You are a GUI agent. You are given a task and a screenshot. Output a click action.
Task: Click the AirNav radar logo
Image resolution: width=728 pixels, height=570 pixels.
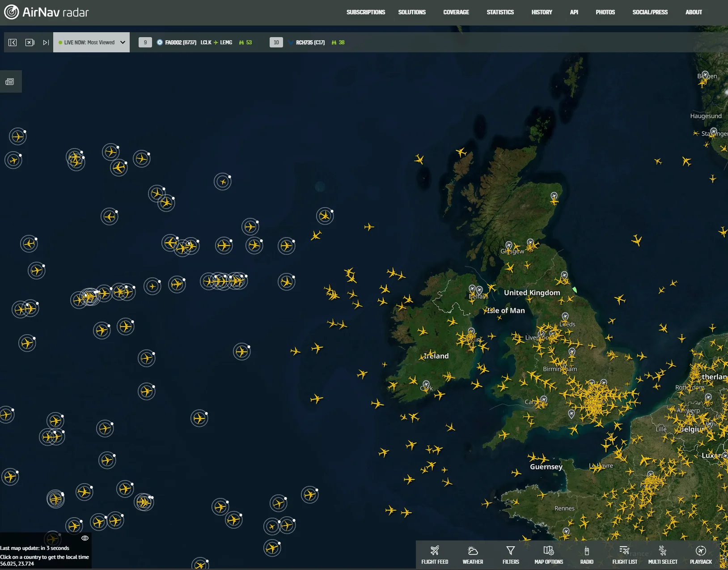47,12
